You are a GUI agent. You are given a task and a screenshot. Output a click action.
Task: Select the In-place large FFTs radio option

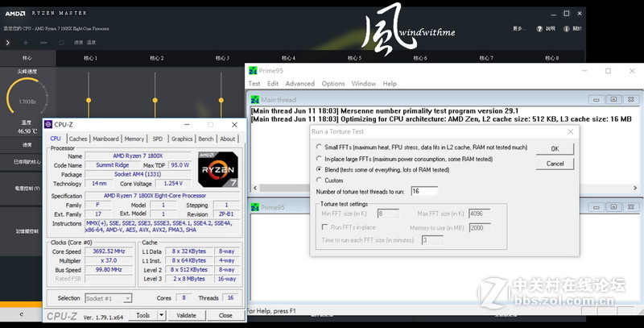(319, 159)
